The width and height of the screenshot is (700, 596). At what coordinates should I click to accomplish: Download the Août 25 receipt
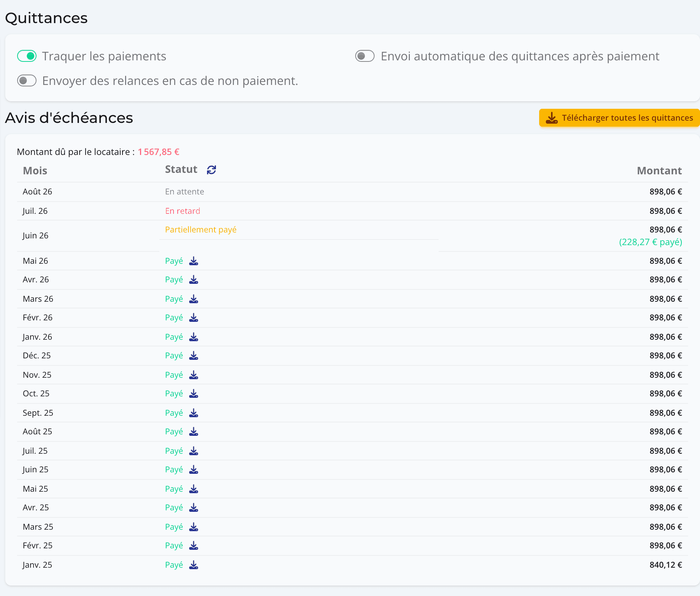point(194,432)
